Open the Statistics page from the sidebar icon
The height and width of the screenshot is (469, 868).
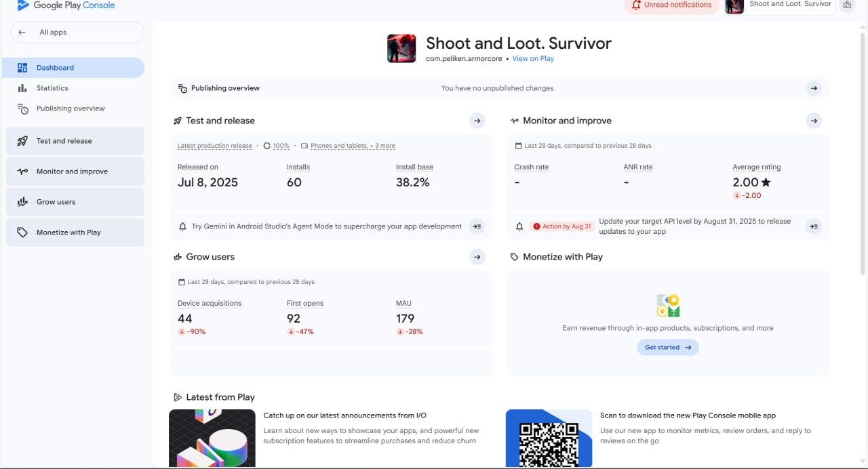point(22,87)
